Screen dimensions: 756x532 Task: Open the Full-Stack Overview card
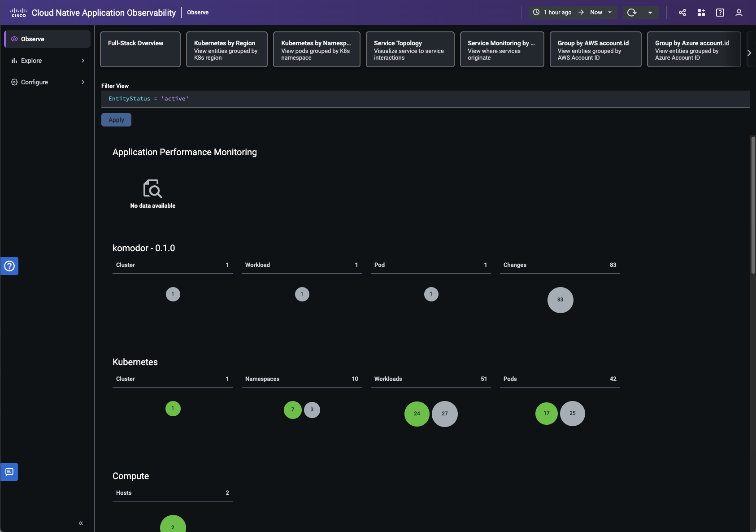coord(140,49)
